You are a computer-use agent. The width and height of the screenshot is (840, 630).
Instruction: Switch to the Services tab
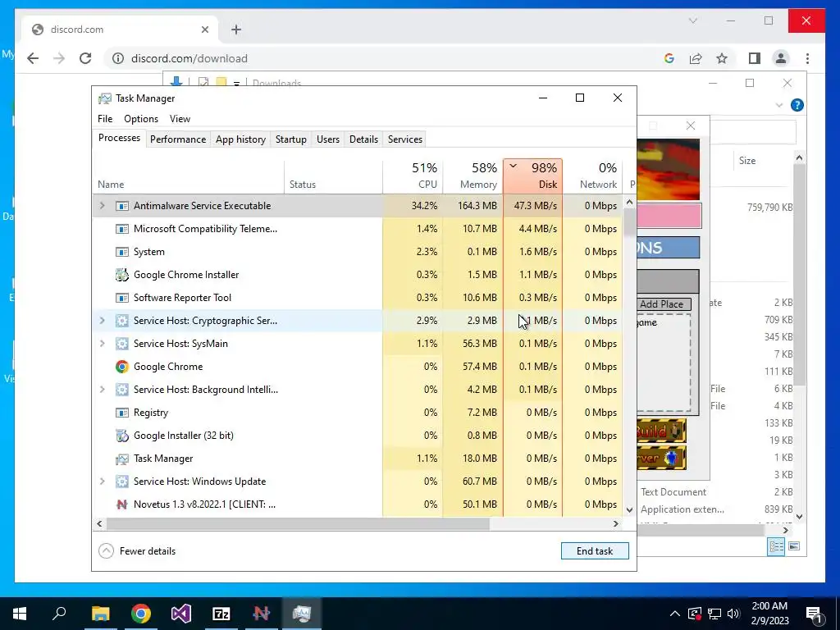tap(405, 139)
